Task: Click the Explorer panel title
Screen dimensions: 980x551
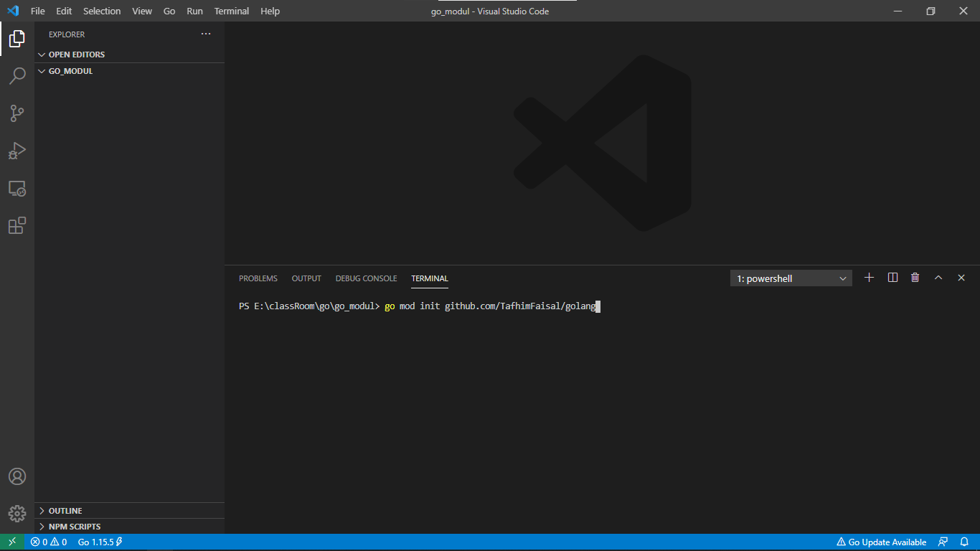Action: point(67,34)
